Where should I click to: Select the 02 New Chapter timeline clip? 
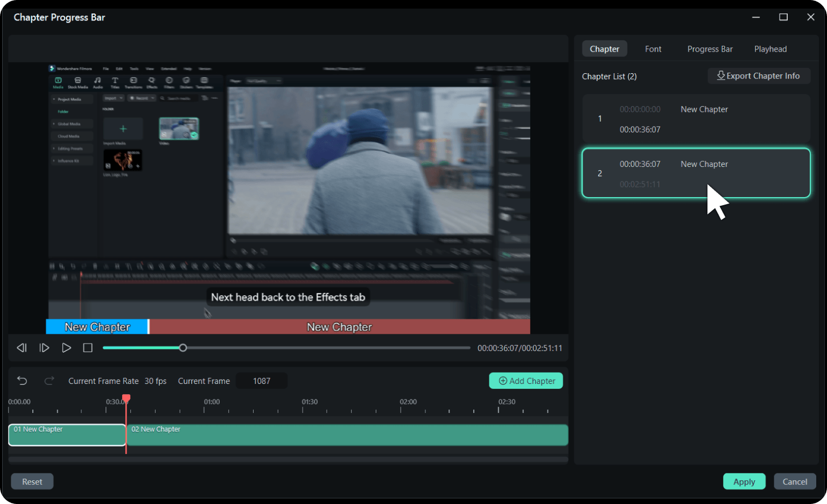click(x=347, y=435)
